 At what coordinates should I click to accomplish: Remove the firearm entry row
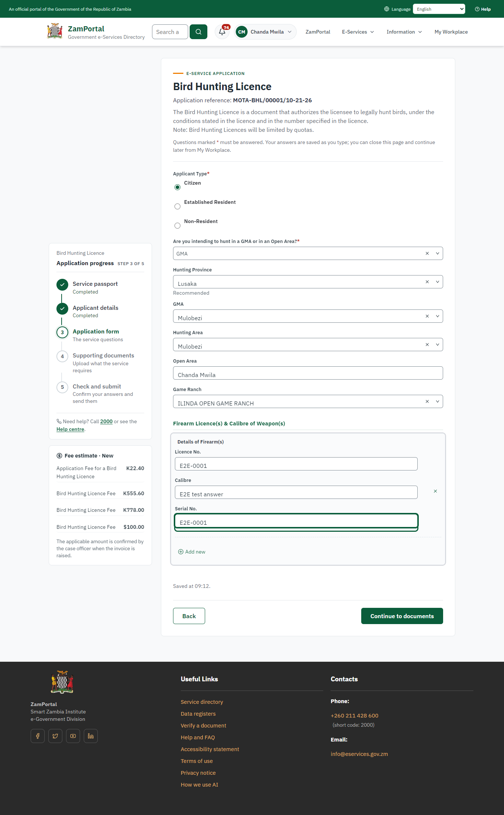(x=435, y=491)
